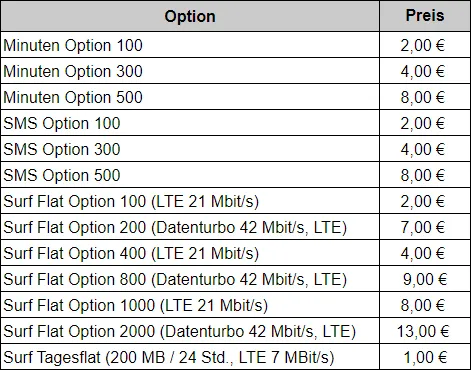
Task: Select Surf Flat Option 200 Datenturbo cell
Action: [x=190, y=227]
